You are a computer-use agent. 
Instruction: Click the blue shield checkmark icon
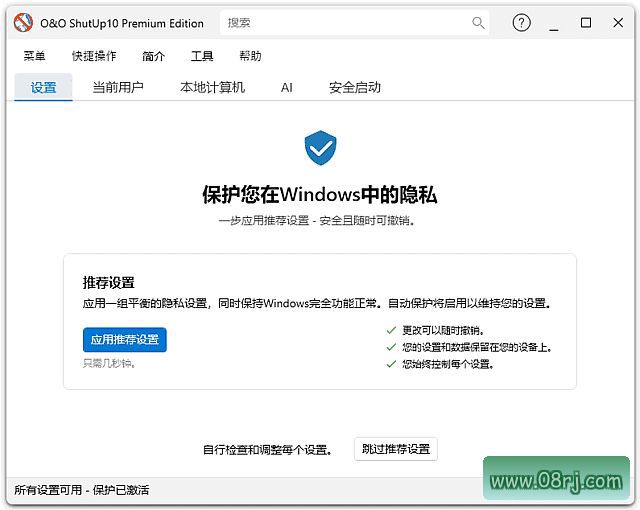click(320, 148)
